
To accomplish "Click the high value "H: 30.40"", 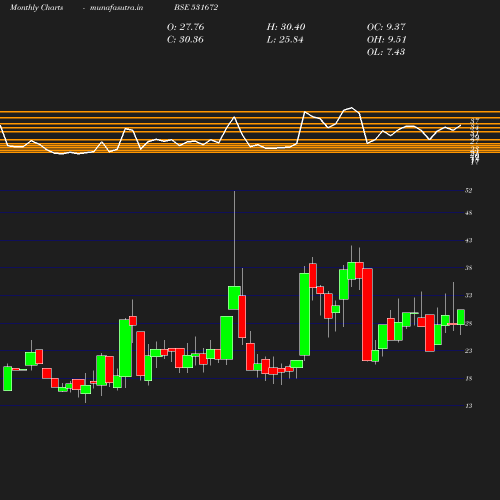I will [x=286, y=27].
